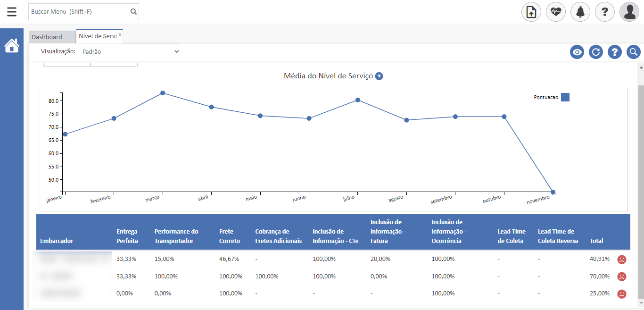This screenshot has height=310, width=644.
Task: Open the top bar help question mark
Action: click(605, 12)
